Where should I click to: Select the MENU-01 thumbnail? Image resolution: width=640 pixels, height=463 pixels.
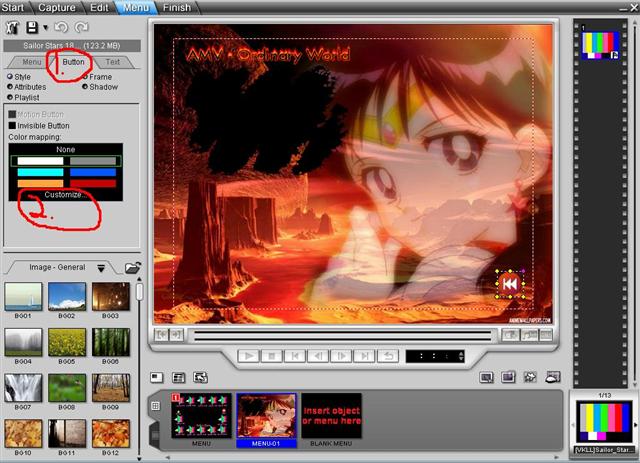(x=267, y=416)
